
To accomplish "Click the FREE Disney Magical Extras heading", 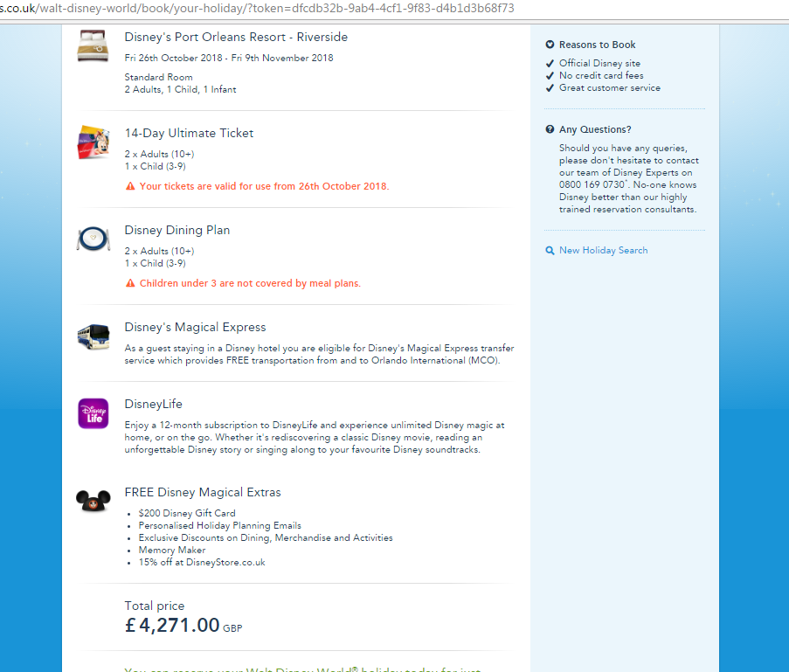I will [x=203, y=492].
